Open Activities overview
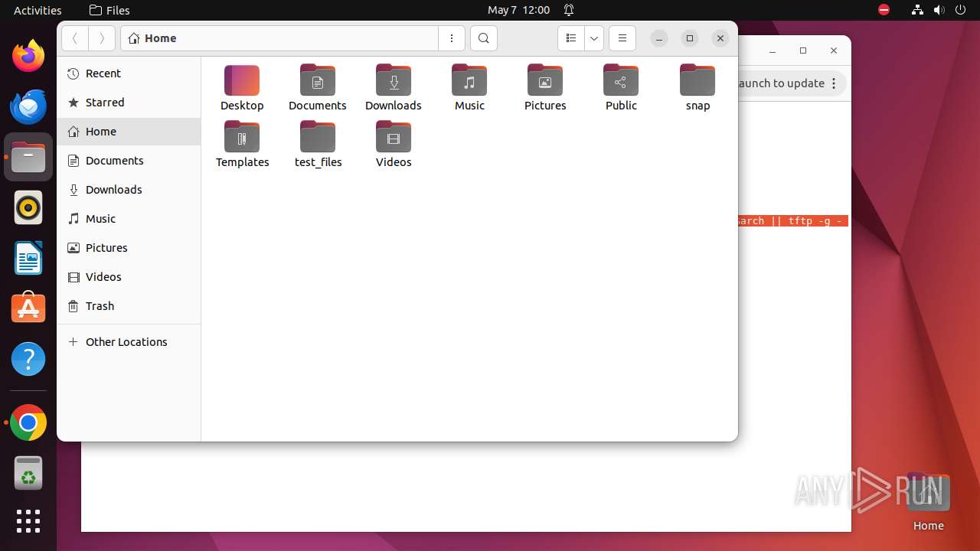980x551 pixels. pos(38,10)
